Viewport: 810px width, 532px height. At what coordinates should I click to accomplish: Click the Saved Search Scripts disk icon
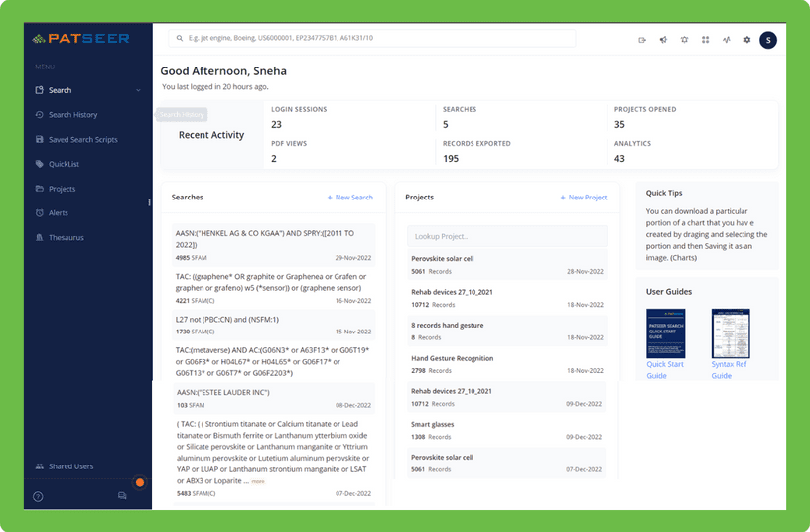(40, 140)
